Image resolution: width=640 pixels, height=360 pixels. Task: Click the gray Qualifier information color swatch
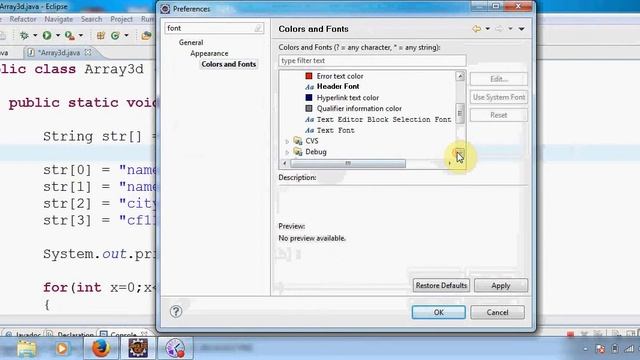pos(309,109)
